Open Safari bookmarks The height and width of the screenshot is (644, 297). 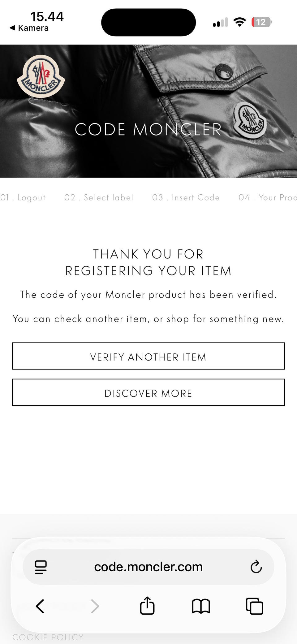click(201, 606)
